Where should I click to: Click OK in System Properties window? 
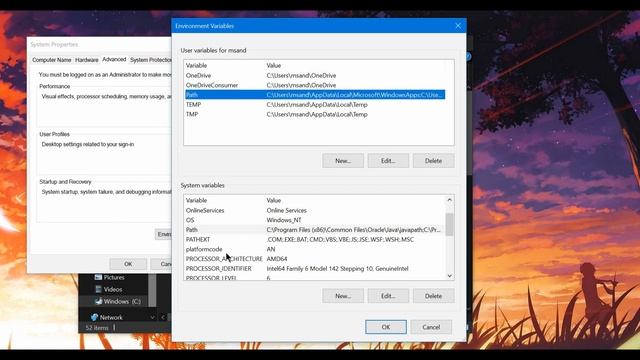click(128, 264)
